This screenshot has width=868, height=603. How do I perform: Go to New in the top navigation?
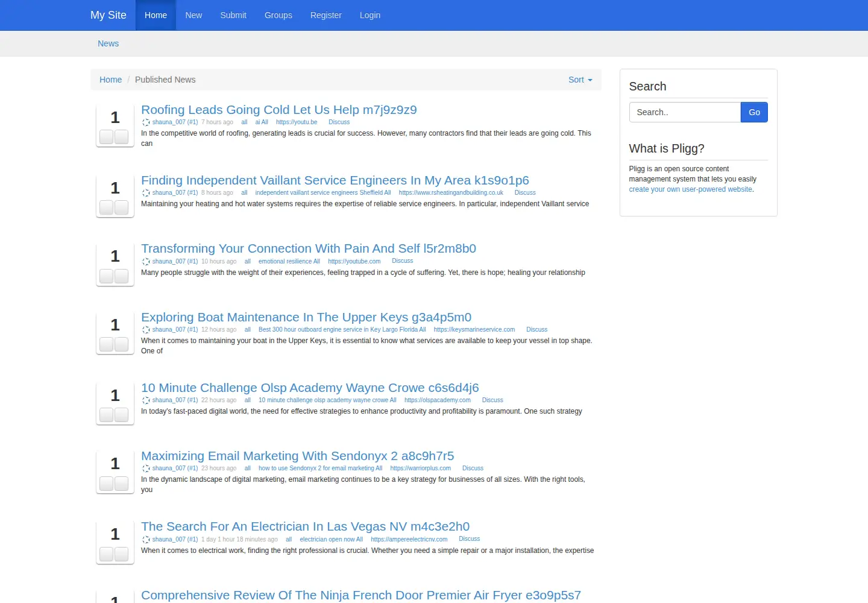point(193,15)
